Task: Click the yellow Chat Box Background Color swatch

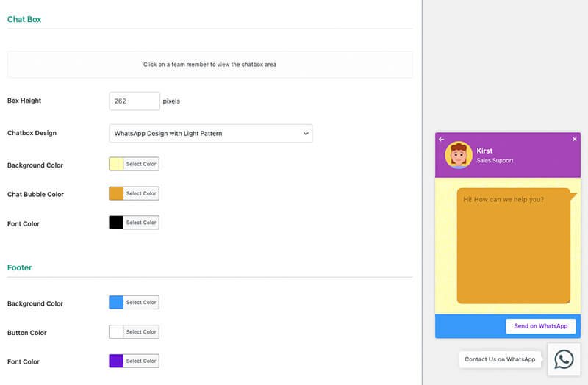Action: pos(116,164)
